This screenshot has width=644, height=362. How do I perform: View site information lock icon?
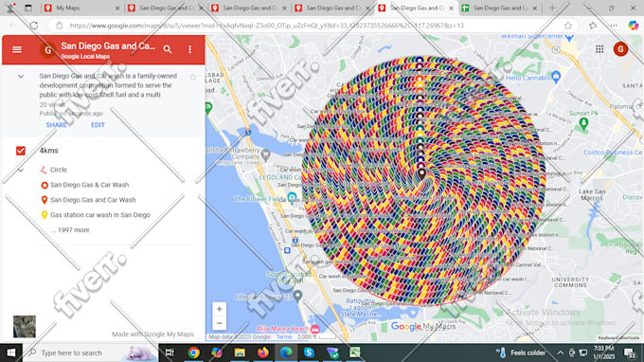(60, 26)
